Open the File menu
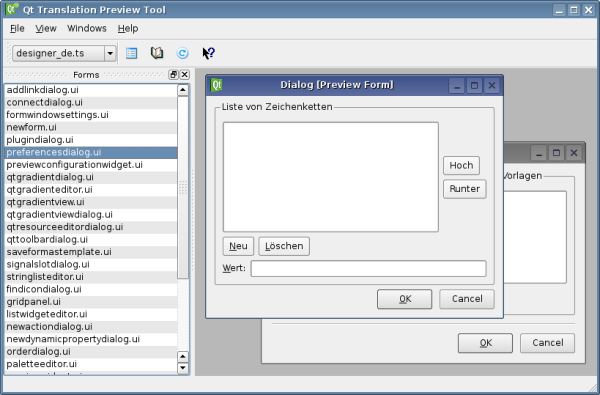 [17, 28]
